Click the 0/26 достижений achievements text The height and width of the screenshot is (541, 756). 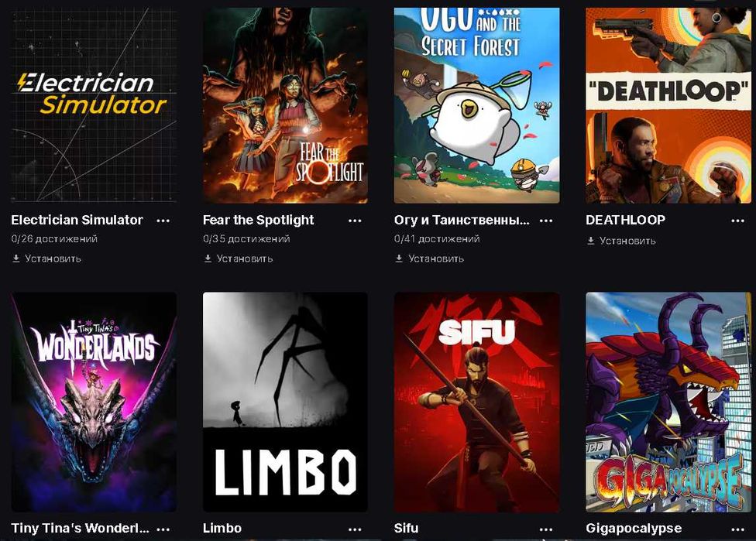[54, 239]
